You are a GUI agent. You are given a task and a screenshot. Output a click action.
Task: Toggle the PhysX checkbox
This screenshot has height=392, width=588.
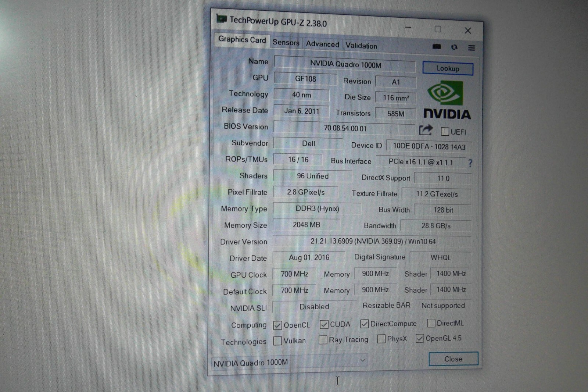coord(381,339)
